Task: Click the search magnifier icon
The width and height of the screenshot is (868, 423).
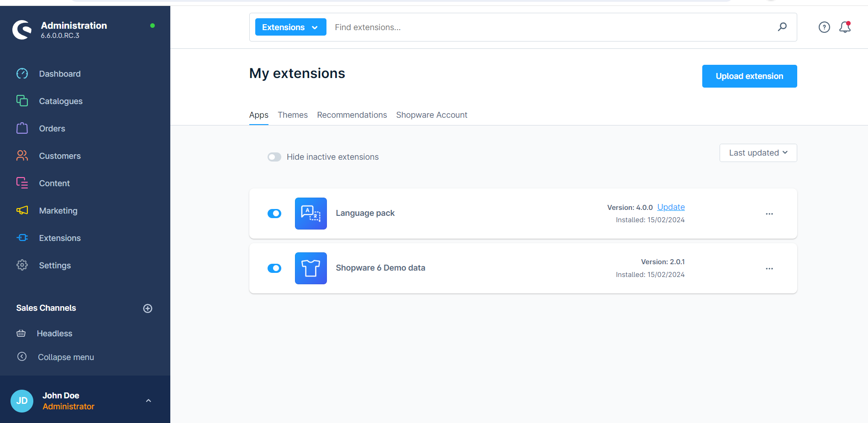Action: [783, 27]
